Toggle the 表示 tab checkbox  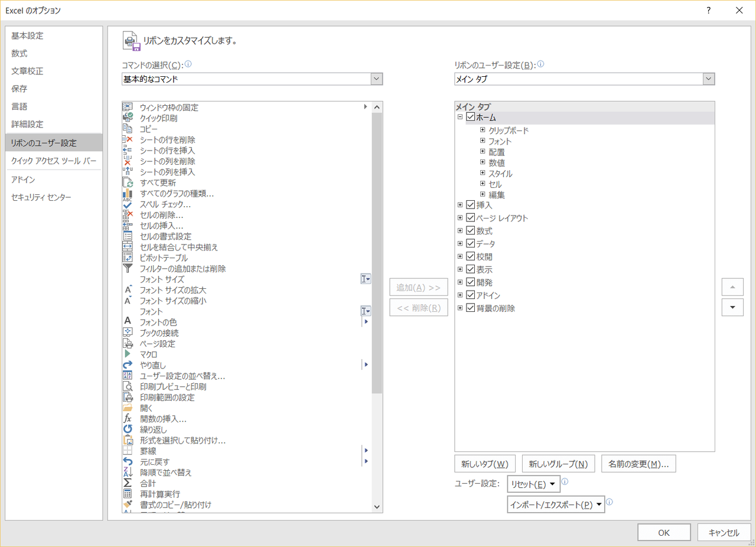tap(470, 270)
